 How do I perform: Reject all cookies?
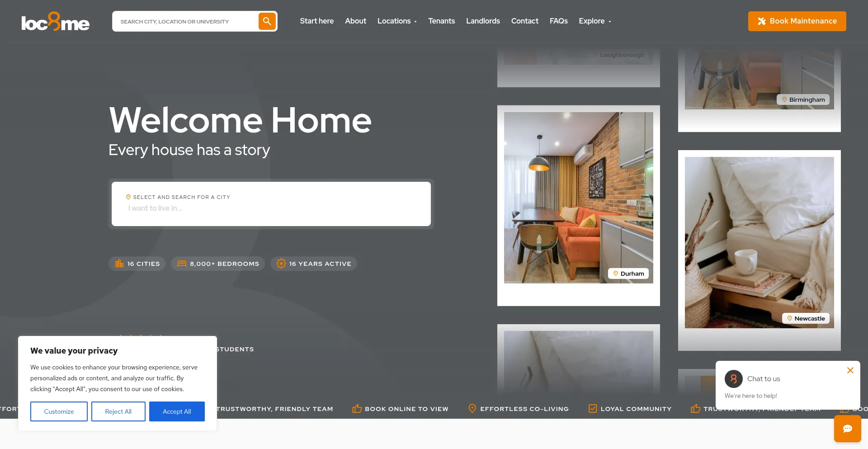coord(118,411)
